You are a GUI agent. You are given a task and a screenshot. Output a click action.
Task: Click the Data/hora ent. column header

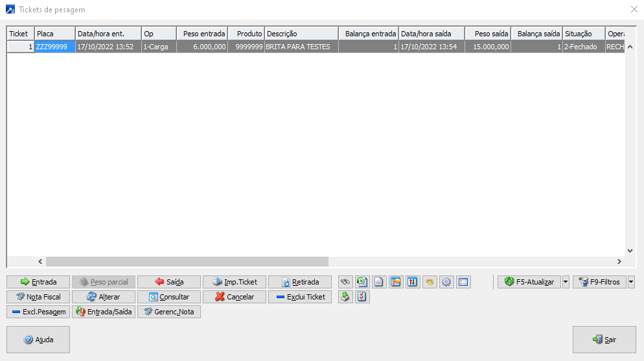pyautogui.click(x=108, y=34)
